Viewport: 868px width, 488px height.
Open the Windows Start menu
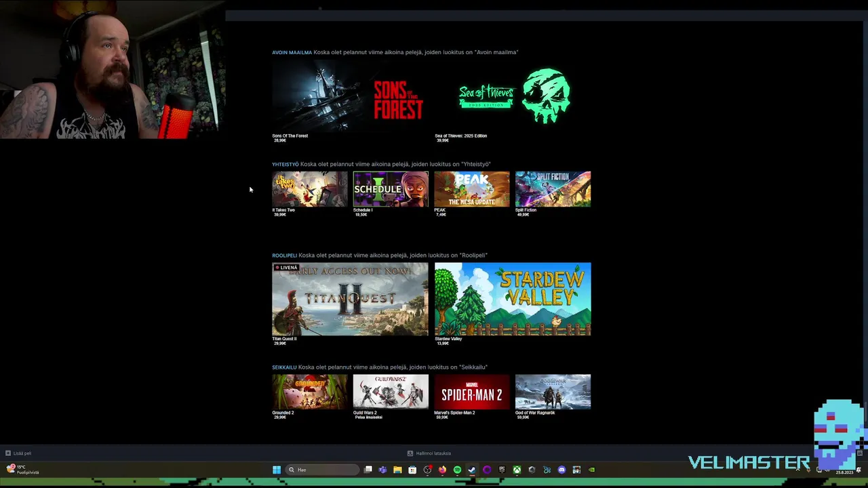click(x=277, y=470)
